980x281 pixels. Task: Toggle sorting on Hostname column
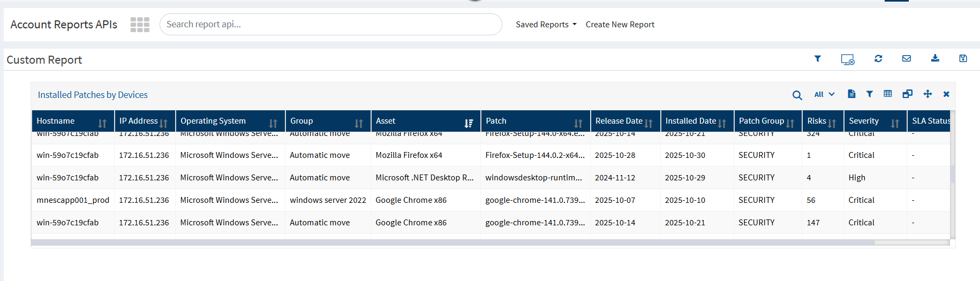coord(102,124)
